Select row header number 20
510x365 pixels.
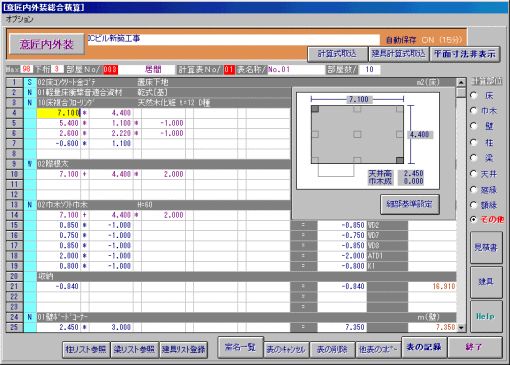click(x=14, y=276)
